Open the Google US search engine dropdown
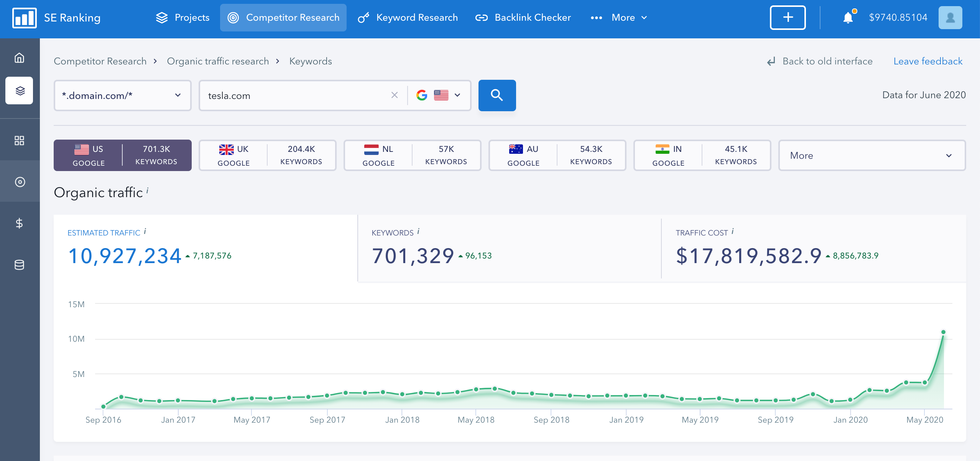 [x=439, y=95]
